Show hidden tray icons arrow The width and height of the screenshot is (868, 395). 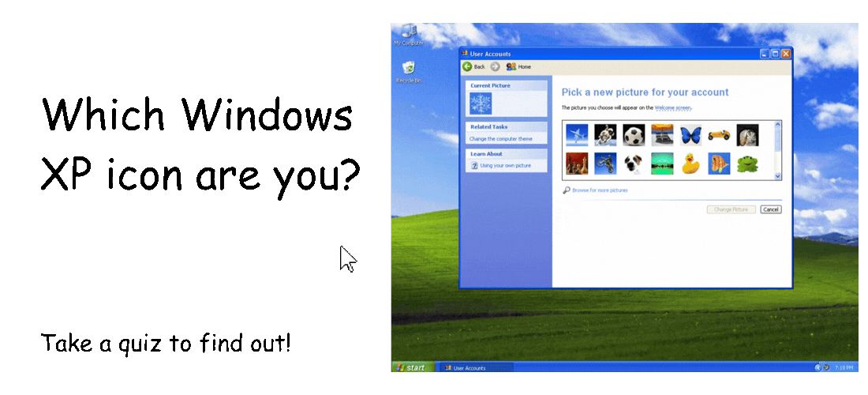(x=817, y=368)
